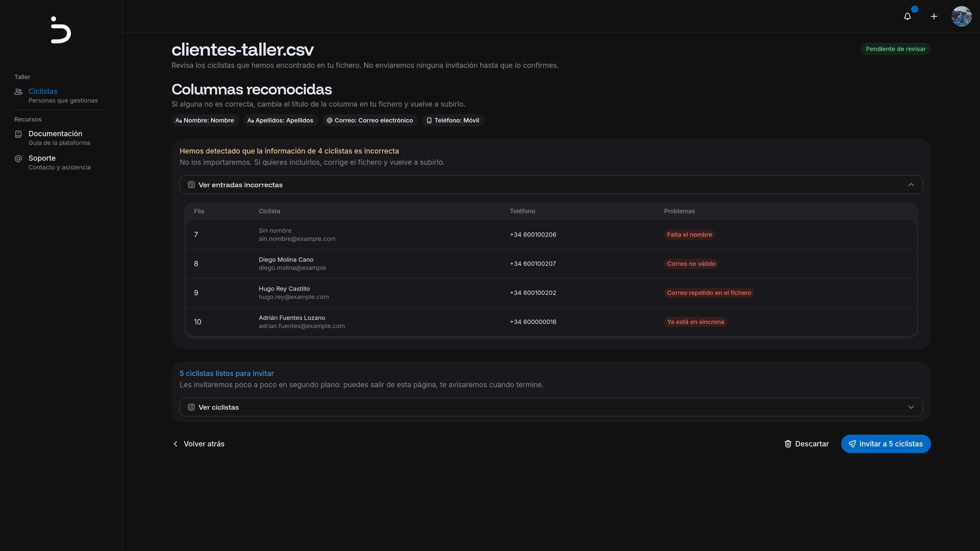The image size is (980, 551).
Task: Click the phone icon in the Teléfono chip
Action: (429, 121)
